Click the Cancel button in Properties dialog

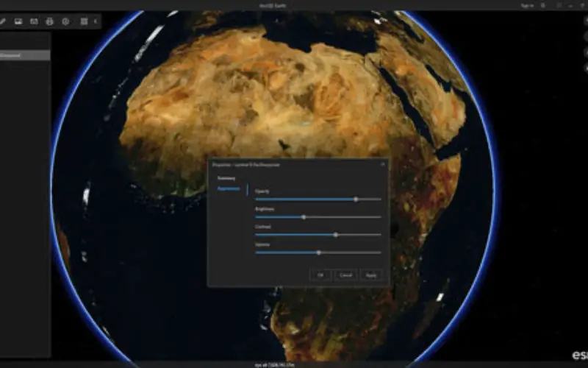click(x=345, y=275)
